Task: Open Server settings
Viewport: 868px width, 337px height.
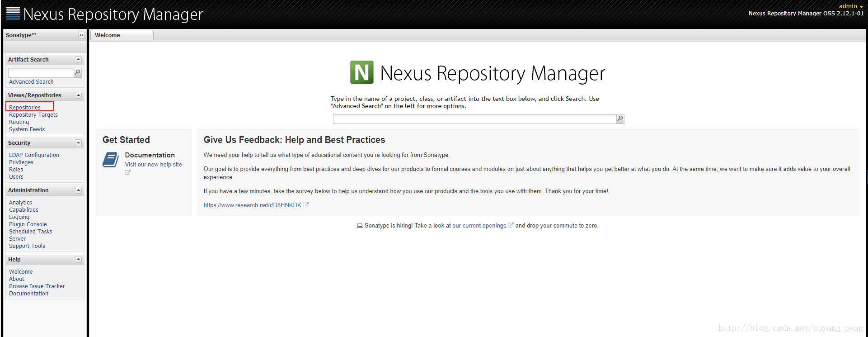Action: [17, 239]
